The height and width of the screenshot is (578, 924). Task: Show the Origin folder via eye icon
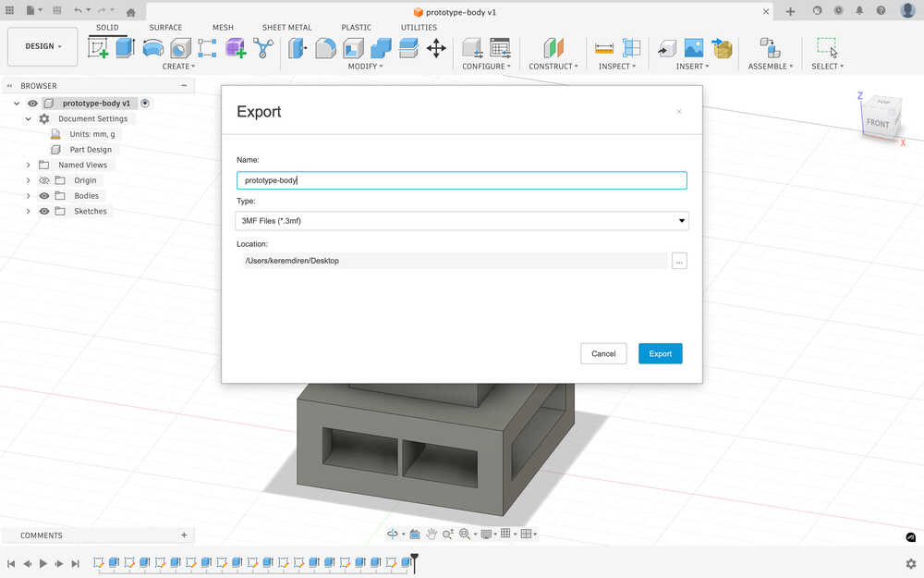[x=43, y=180]
